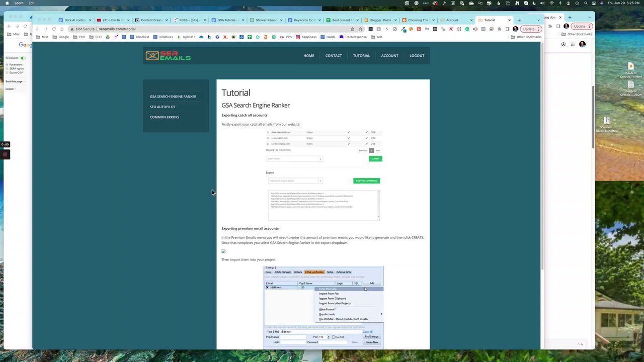This screenshot has width=644, height=362.
Task: Open Other Bookmarks folder in front window
Action: coord(526,37)
